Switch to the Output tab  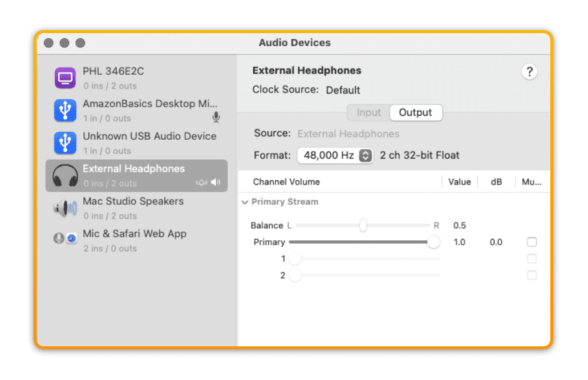point(415,112)
